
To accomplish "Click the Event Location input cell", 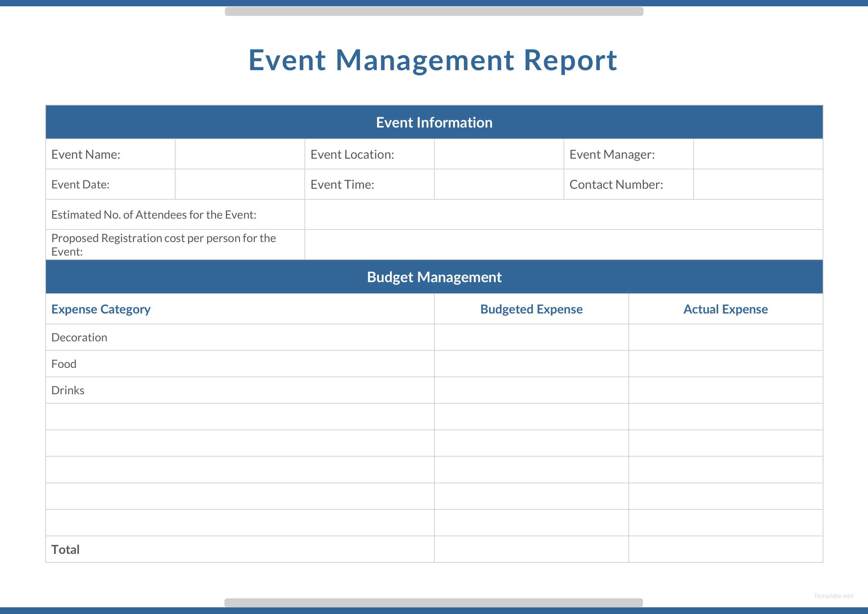I will [498, 154].
